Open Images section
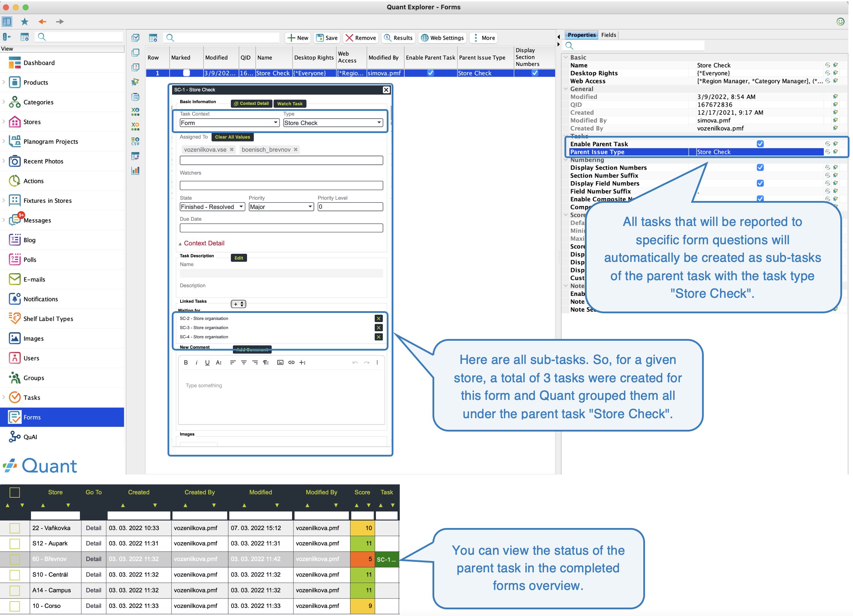Image resolution: width=853 pixels, height=616 pixels. pos(33,339)
